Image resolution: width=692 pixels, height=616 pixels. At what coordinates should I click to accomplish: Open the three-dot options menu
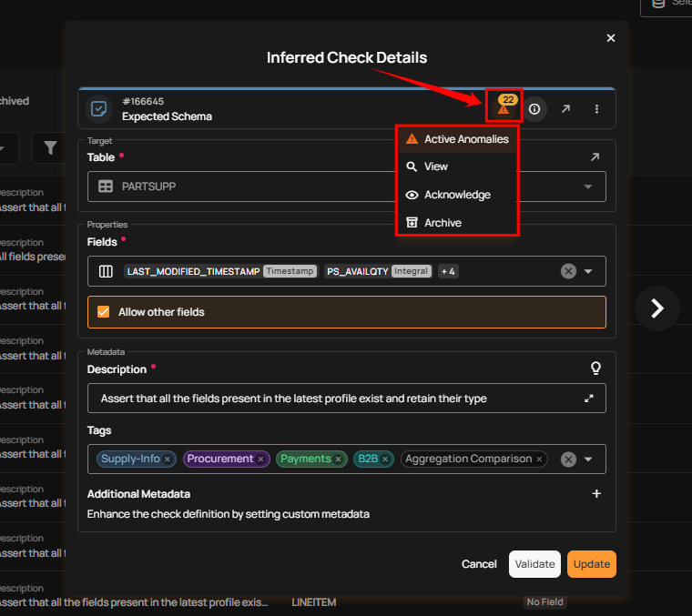(596, 109)
